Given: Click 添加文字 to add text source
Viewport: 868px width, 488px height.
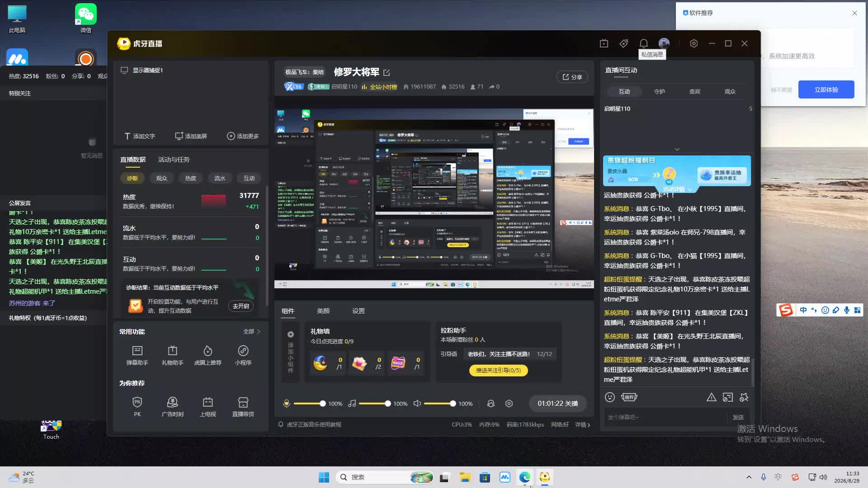Looking at the screenshot, I should (x=140, y=136).
